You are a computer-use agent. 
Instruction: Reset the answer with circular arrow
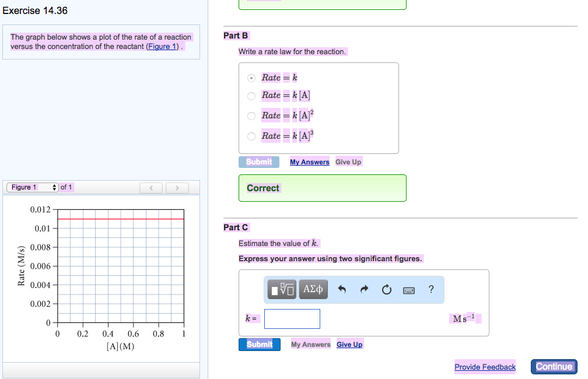pos(386,289)
